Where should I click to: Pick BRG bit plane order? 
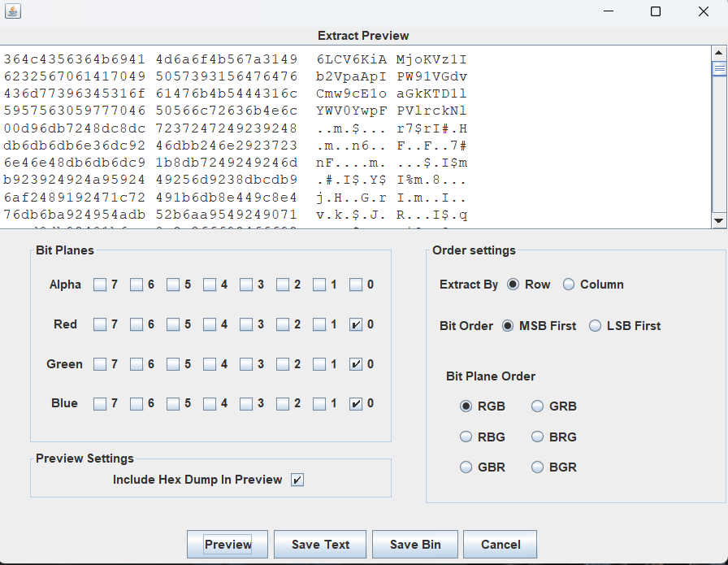pos(537,437)
